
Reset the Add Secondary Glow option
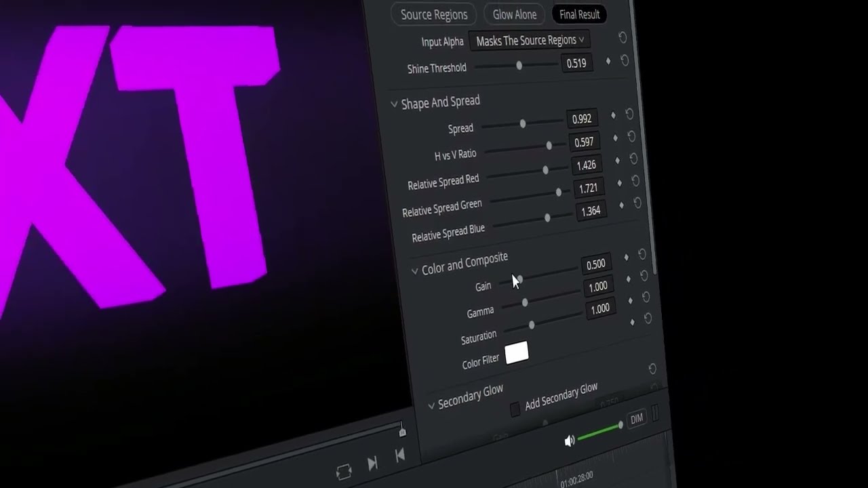point(652,369)
